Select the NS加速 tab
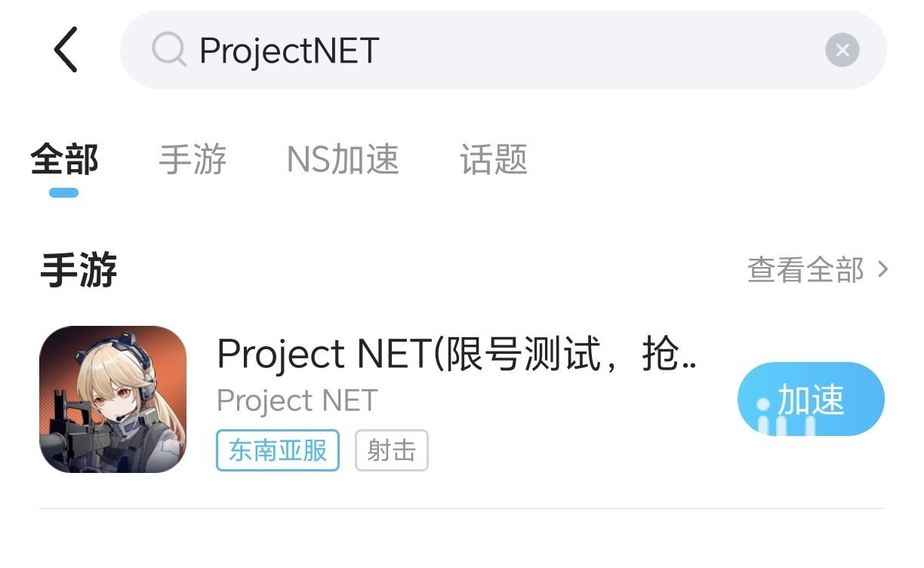The height and width of the screenshot is (568, 924). pyautogui.click(x=343, y=160)
